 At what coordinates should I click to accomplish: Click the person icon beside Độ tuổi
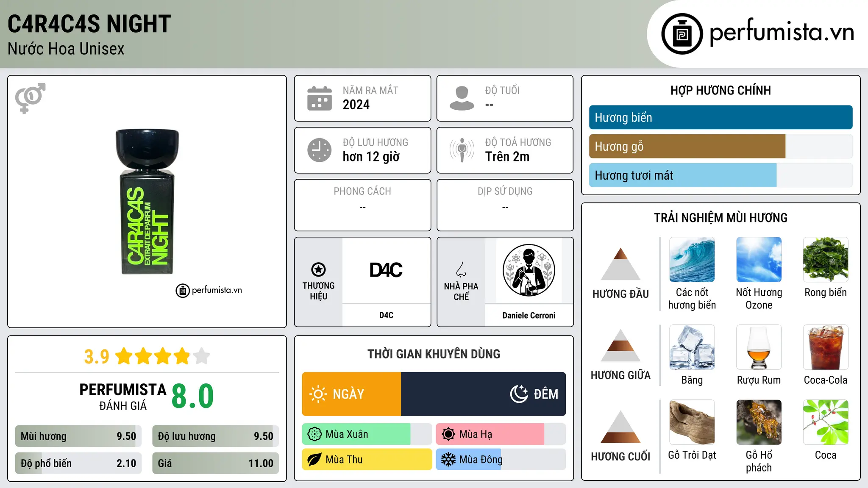click(x=462, y=98)
